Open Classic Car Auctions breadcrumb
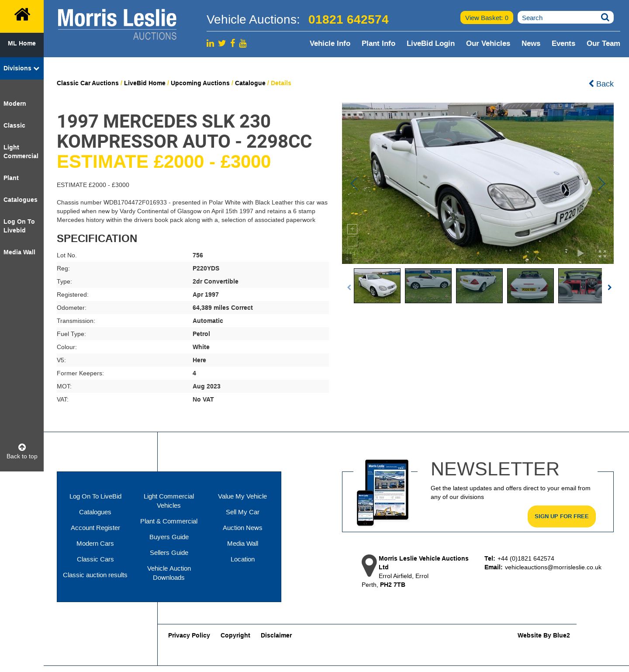Screen dimensions: 629x672 tap(88, 83)
